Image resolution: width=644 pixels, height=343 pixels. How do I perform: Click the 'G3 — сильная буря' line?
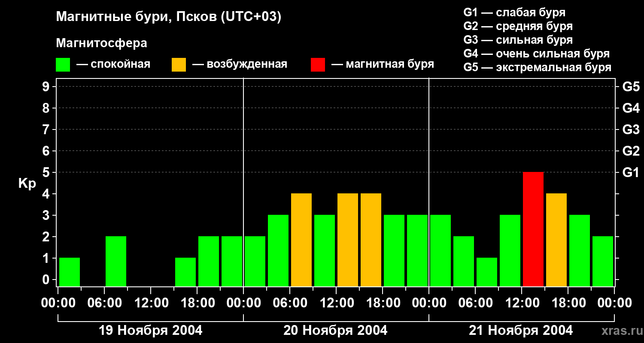point(518,40)
